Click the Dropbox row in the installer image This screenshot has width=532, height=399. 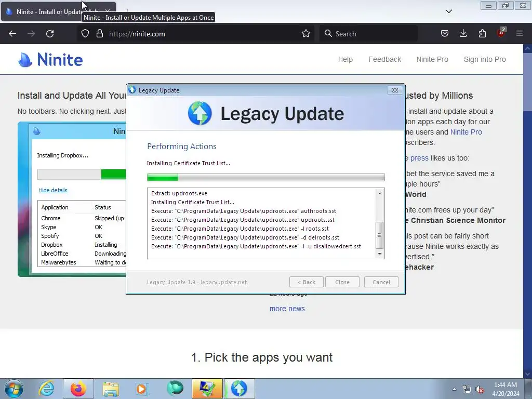point(82,245)
